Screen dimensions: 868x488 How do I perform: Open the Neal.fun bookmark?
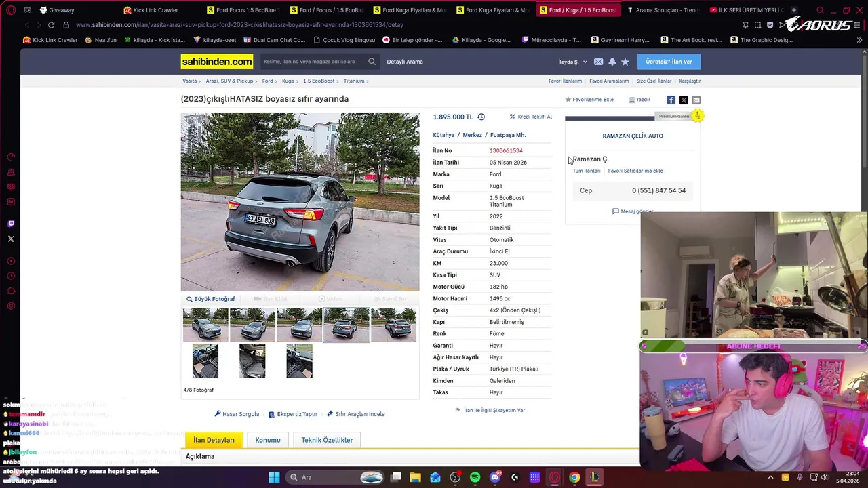[x=100, y=40]
